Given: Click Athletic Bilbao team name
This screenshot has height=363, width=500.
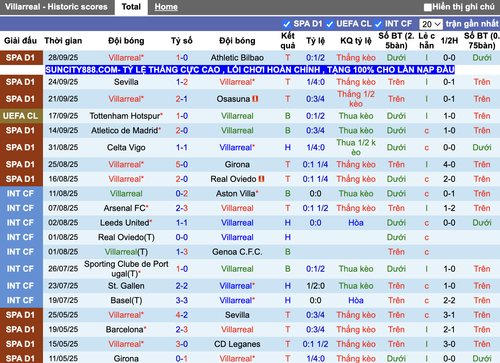Looking at the screenshot, I should pyautogui.click(x=237, y=58).
